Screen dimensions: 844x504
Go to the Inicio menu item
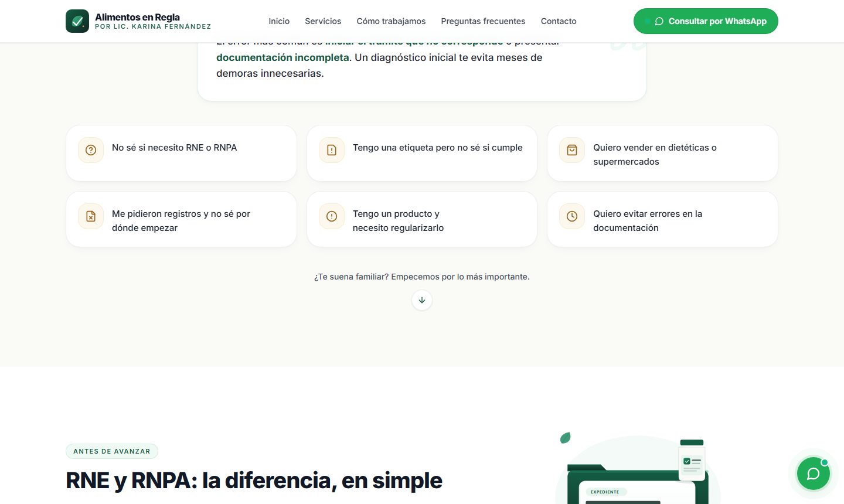(279, 21)
